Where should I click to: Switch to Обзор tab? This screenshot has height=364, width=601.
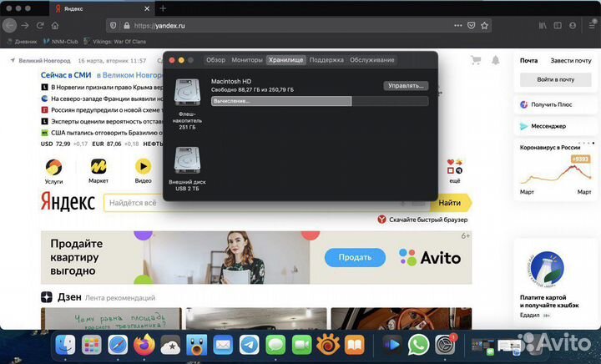click(x=216, y=60)
